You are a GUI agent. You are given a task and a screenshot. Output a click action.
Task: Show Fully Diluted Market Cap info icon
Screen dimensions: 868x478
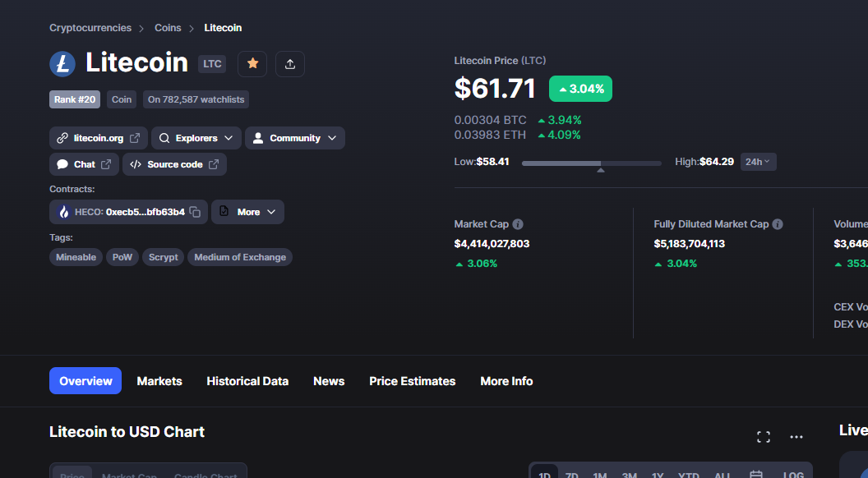pyautogui.click(x=778, y=224)
